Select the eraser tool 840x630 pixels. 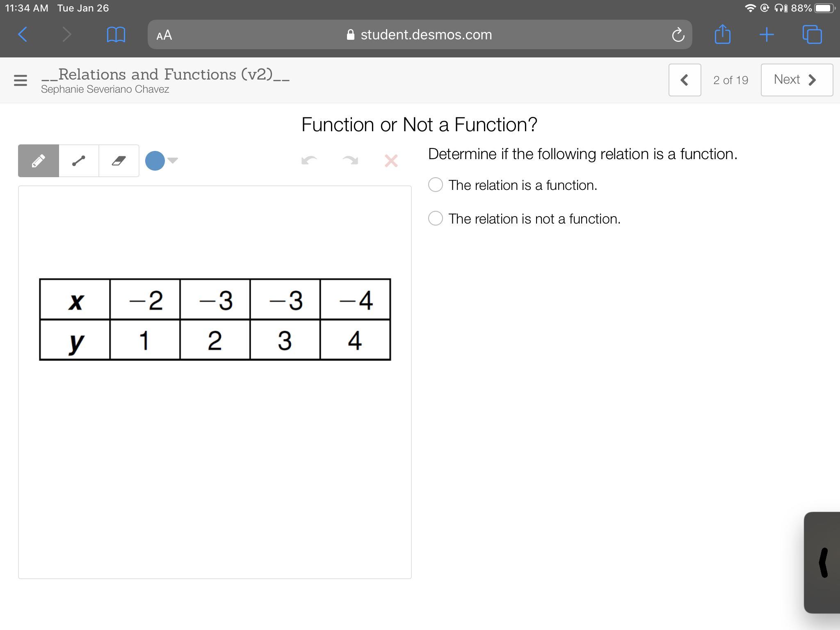pos(119,161)
